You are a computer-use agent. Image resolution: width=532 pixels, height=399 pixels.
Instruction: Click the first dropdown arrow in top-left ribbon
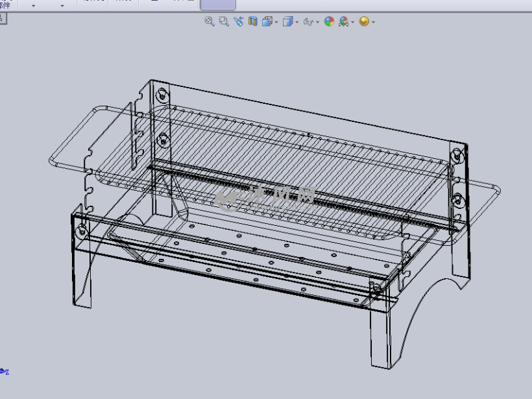(x=33, y=5)
